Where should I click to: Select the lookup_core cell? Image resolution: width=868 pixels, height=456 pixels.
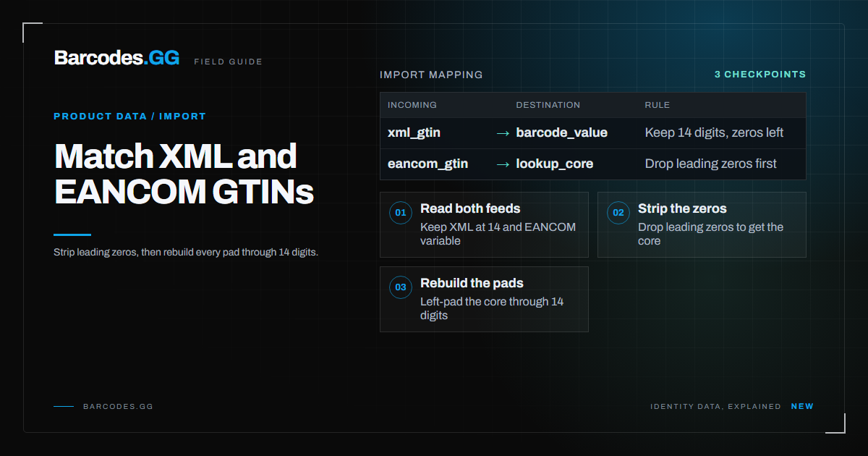tap(554, 164)
